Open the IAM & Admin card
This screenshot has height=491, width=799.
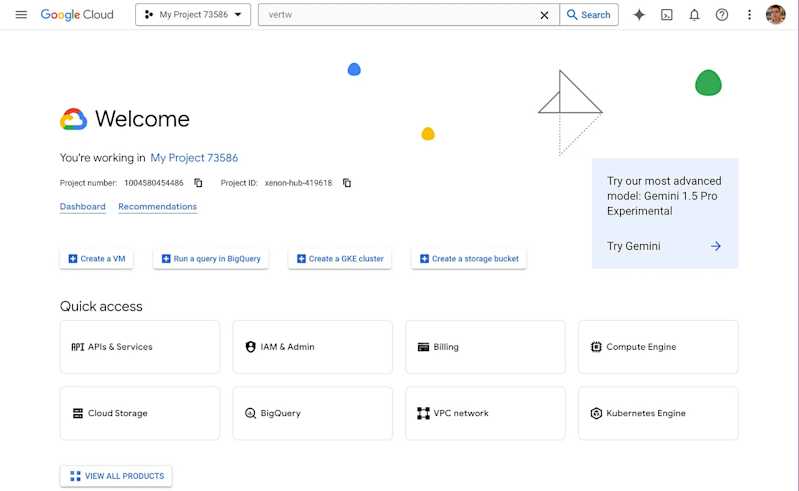(x=312, y=347)
